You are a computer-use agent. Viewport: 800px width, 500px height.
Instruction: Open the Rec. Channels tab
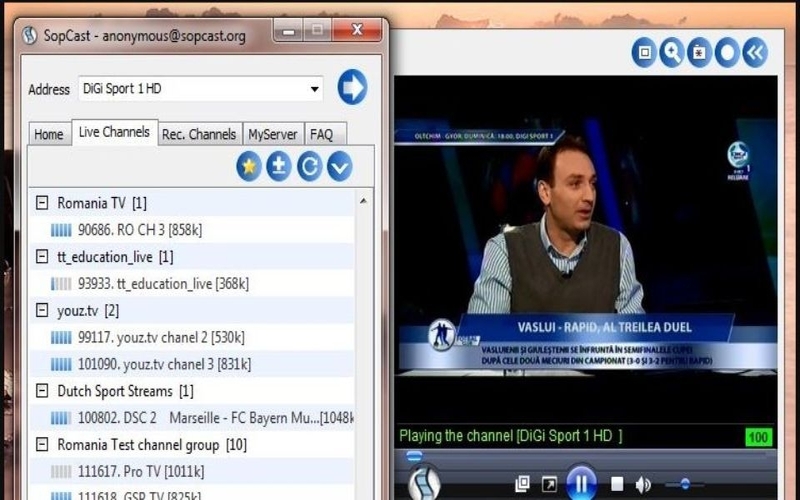(x=199, y=134)
